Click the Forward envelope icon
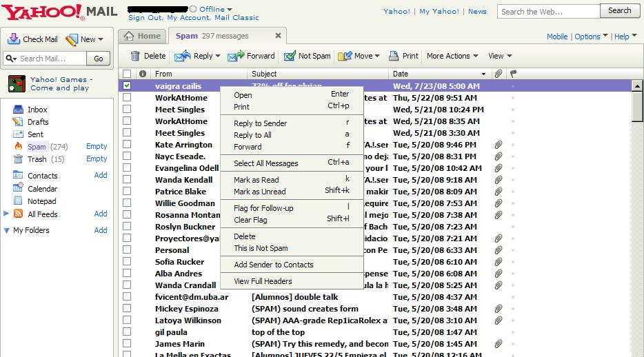Image resolution: width=644 pixels, height=357 pixels. [236, 56]
